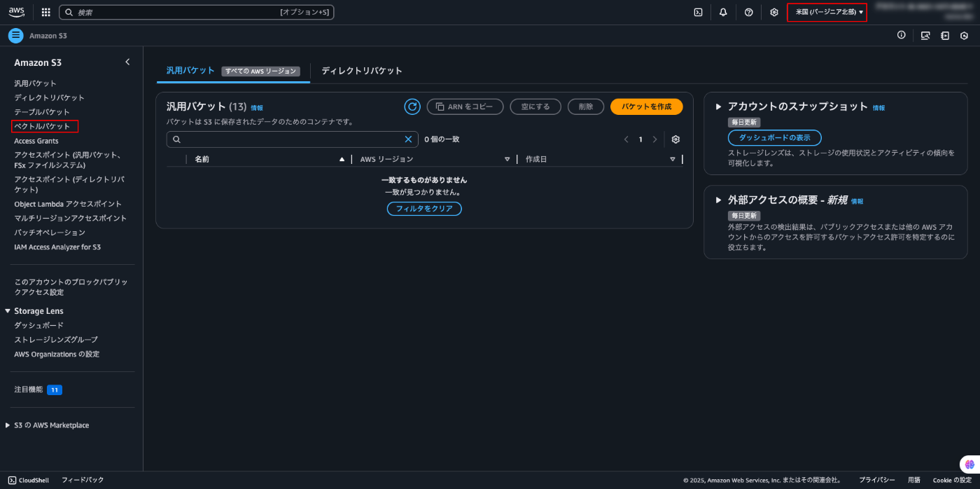Click the hexagon toolbar icon
980x489 pixels.
tap(965, 36)
